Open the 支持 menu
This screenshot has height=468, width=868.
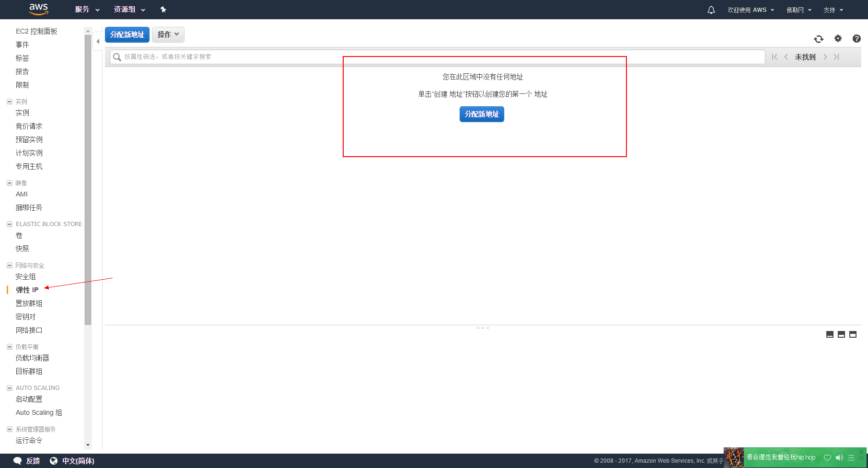point(833,10)
